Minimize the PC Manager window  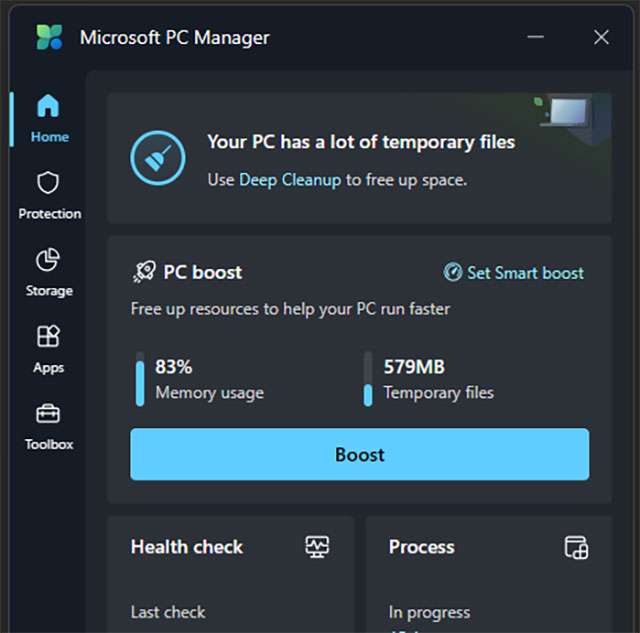(x=535, y=37)
